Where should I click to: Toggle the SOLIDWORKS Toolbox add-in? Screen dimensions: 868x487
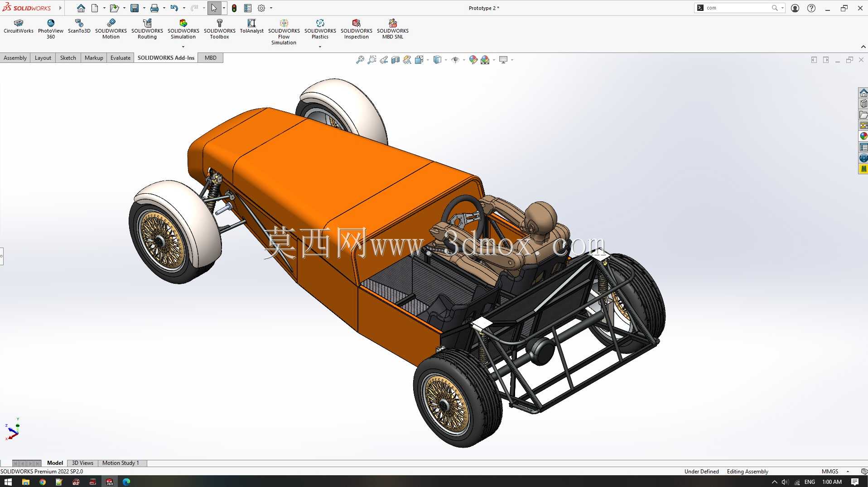219,29
